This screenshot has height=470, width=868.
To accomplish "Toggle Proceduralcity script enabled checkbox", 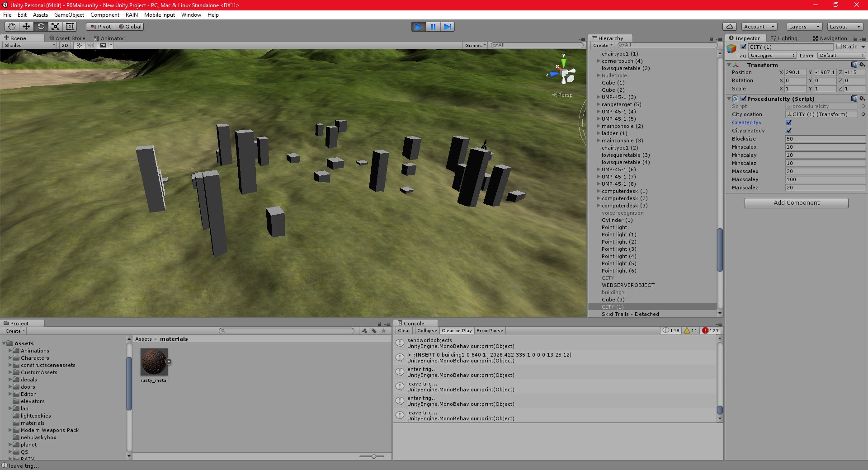I will coord(743,99).
